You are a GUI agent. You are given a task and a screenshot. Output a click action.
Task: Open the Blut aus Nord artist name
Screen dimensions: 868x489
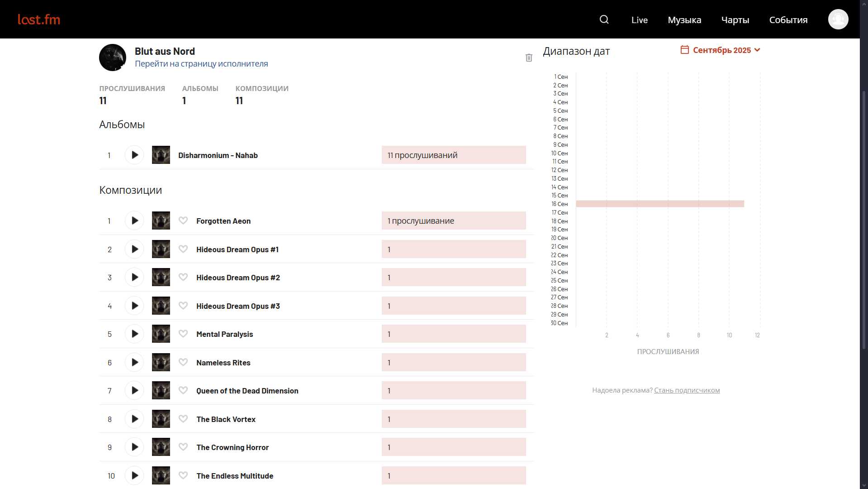tap(165, 52)
